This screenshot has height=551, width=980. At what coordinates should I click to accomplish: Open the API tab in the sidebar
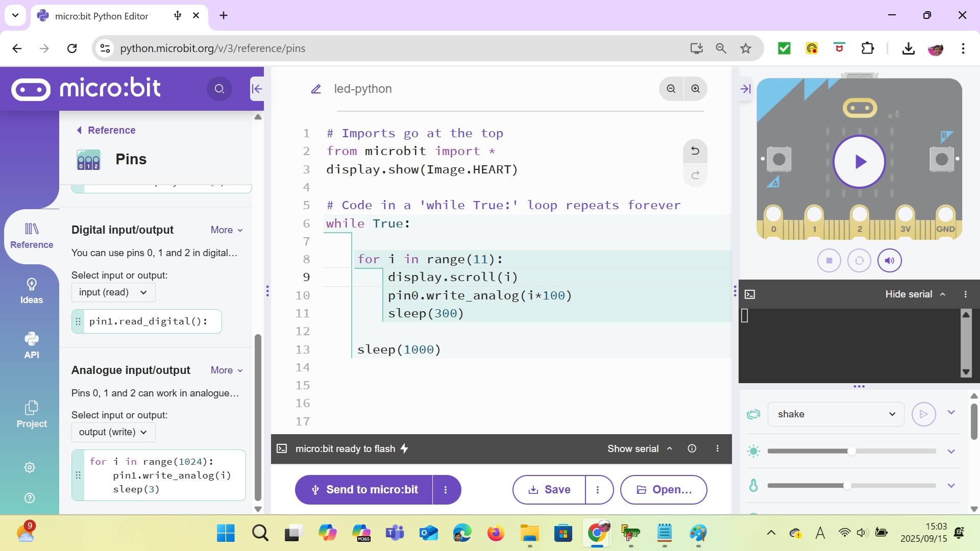tap(32, 345)
